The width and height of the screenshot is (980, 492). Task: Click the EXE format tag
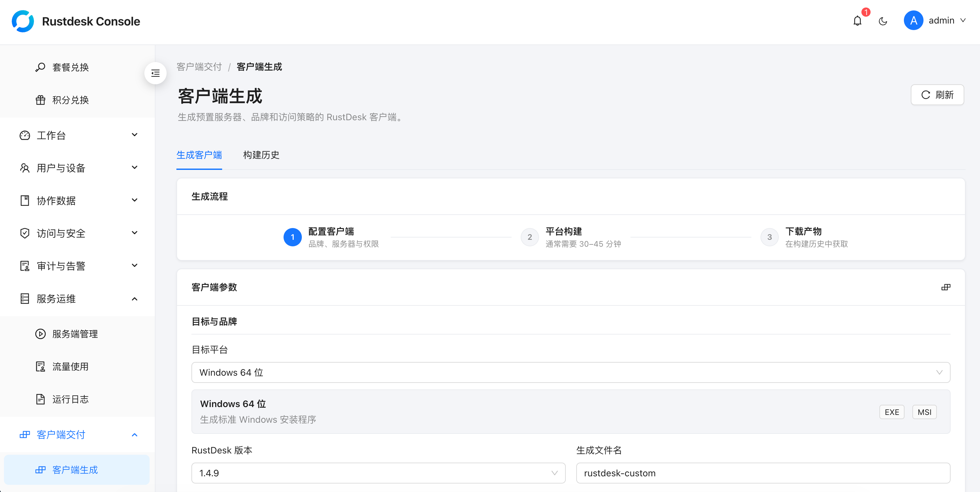[x=892, y=412]
